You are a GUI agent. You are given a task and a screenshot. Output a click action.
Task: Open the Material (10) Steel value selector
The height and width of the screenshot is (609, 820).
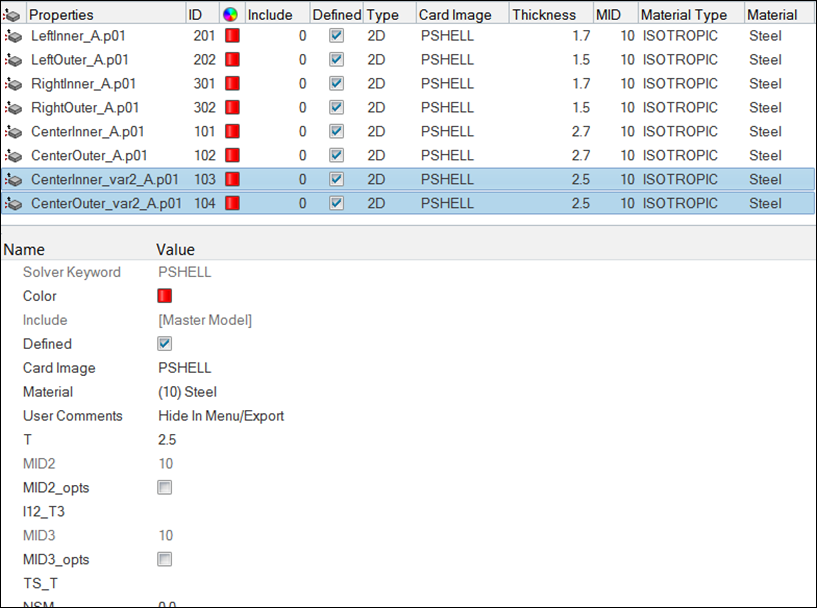[x=188, y=392]
